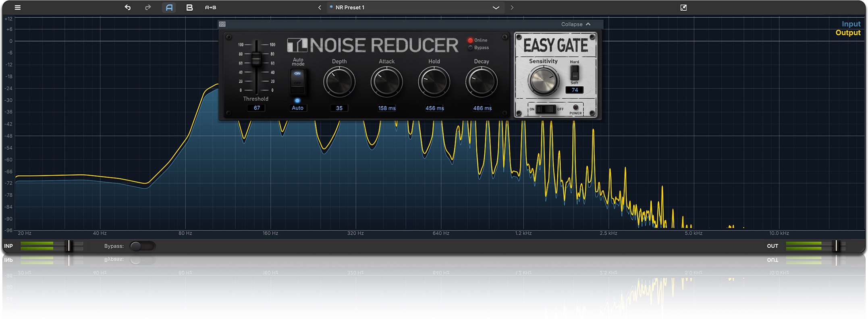Viewport: 868px width, 321px height.
Task: Toggle the Easy Gate ON/OFF power switch
Action: pyautogui.click(x=546, y=109)
